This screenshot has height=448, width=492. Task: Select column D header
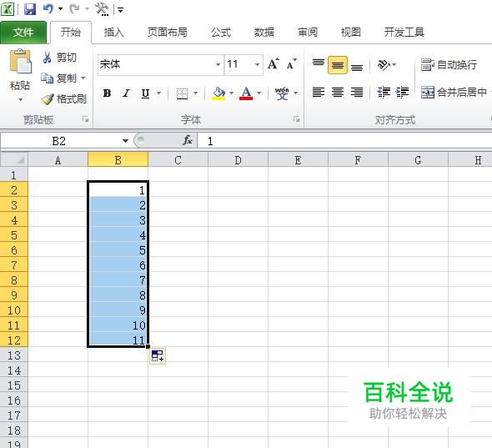point(238,160)
